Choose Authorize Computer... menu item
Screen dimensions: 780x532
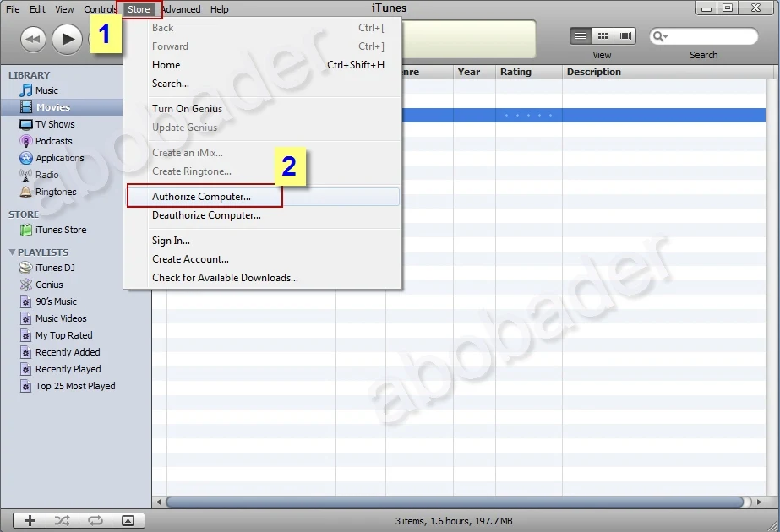click(262, 197)
